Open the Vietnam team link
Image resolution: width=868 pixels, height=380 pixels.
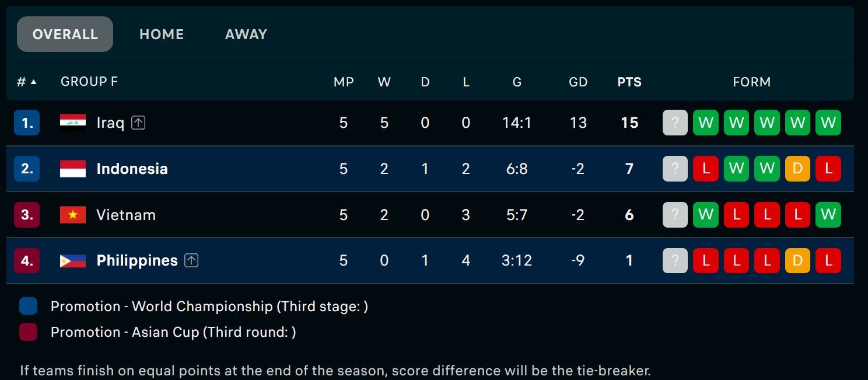(x=126, y=215)
